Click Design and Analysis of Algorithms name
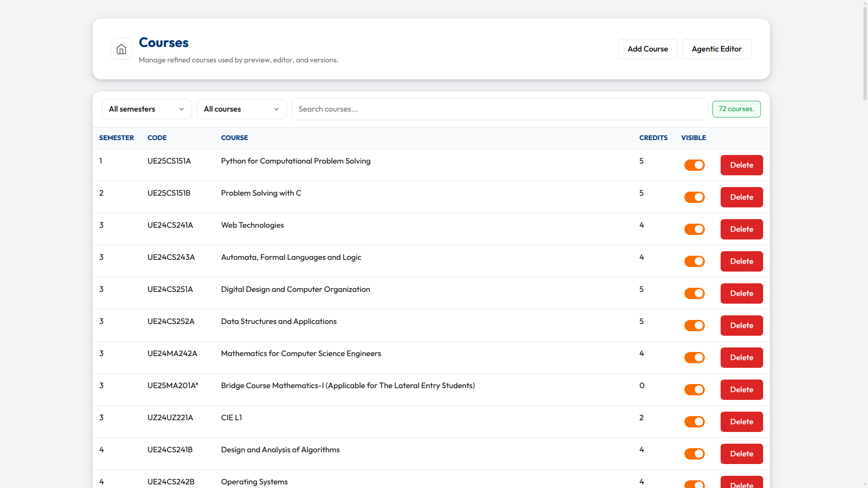This screenshot has height=488, width=868. click(280, 450)
